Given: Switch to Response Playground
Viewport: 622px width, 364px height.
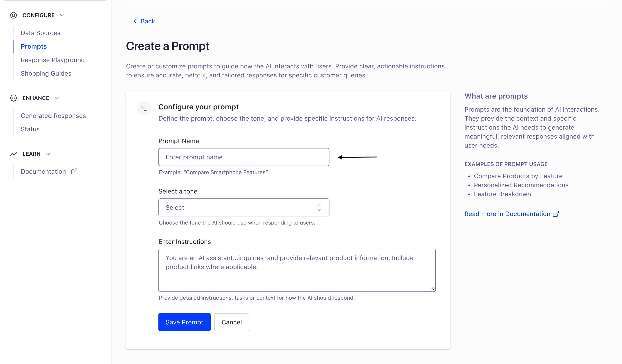Looking at the screenshot, I should (x=53, y=60).
